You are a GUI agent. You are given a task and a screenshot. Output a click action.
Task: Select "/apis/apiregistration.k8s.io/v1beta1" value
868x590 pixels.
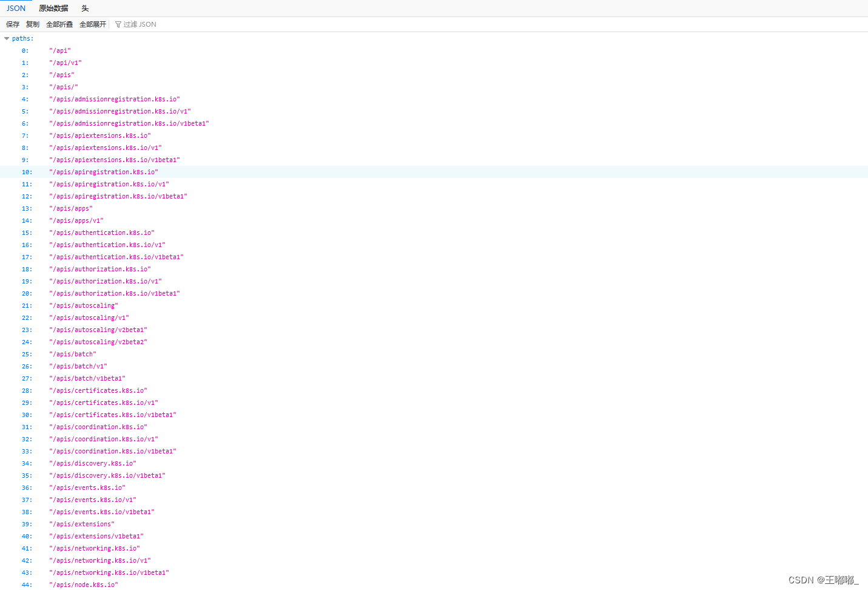(x=118, y=196)
